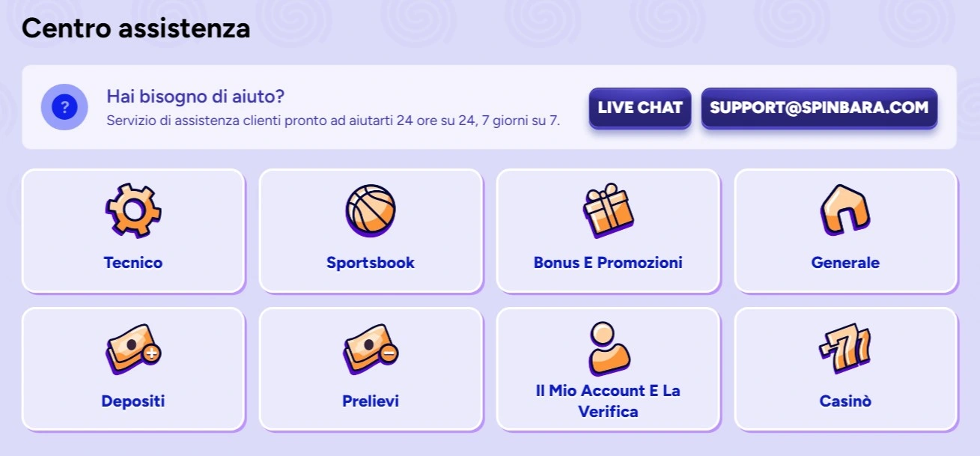The image size is (980, 456).
Task: Select the Prelievi help label
Action: 371,401
